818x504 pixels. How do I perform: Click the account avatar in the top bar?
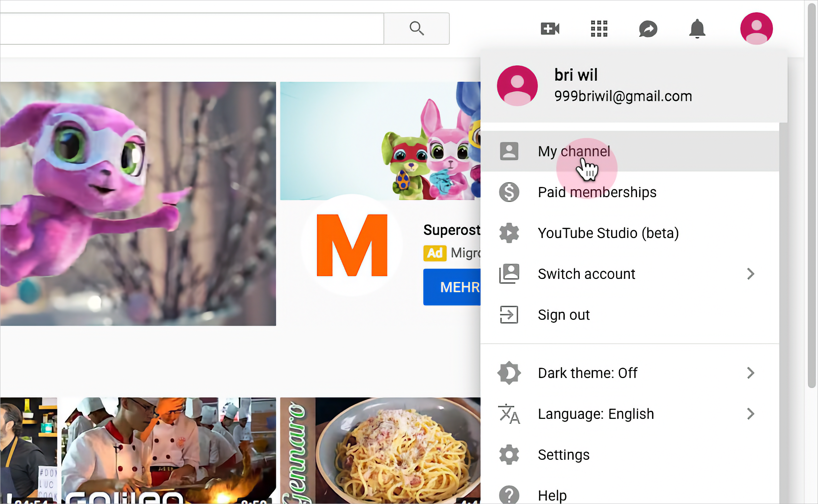(756, 29)
